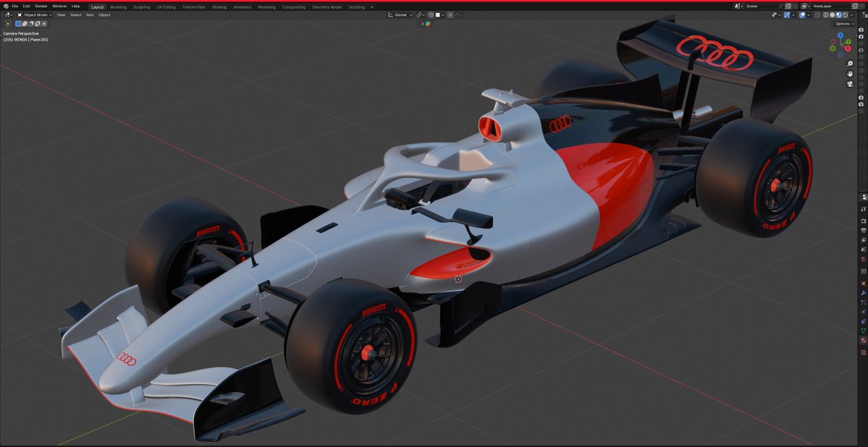
Task: Open the Help menu
Action: coord(76,6)
